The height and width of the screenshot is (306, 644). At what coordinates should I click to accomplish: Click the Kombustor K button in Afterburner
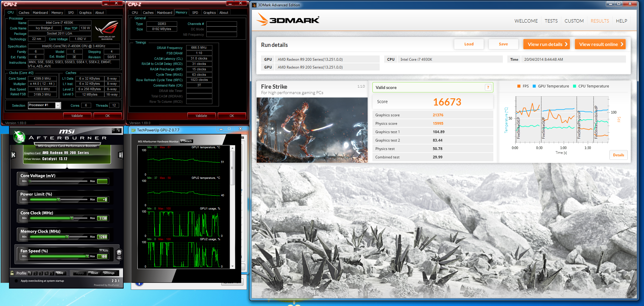13,155
